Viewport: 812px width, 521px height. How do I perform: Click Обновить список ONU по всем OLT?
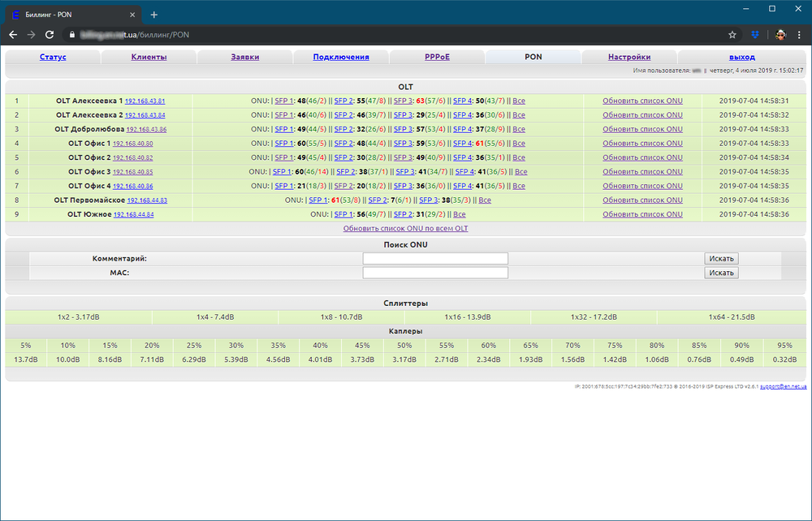[405, 229]
